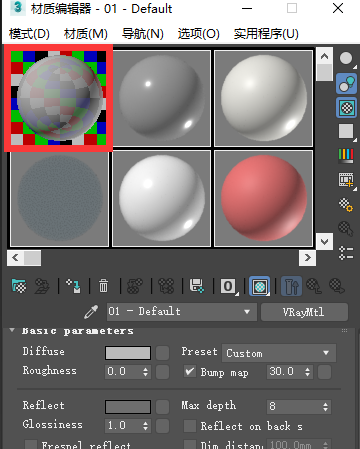Select the red sphere sample slot
This screenshot has width=360, height=449.
tap(263, 198)
